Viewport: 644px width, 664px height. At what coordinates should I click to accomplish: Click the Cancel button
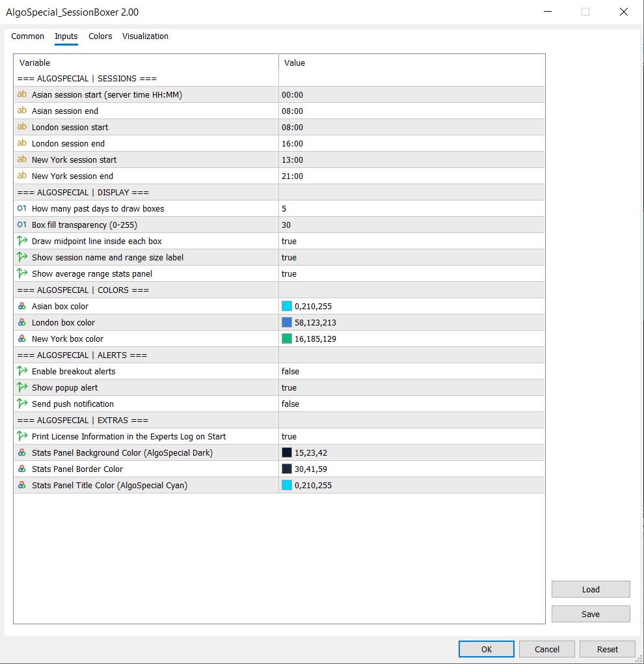click(x=546, y=649)
